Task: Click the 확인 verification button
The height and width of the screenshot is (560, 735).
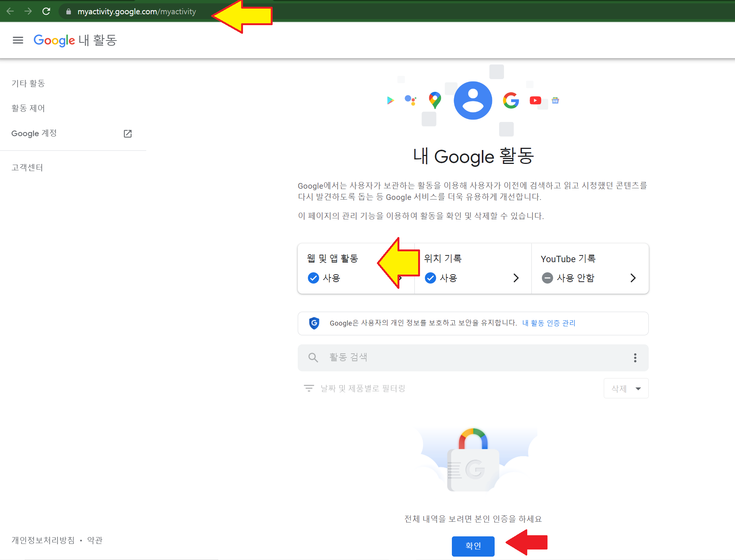Action: tap(473, 546)
